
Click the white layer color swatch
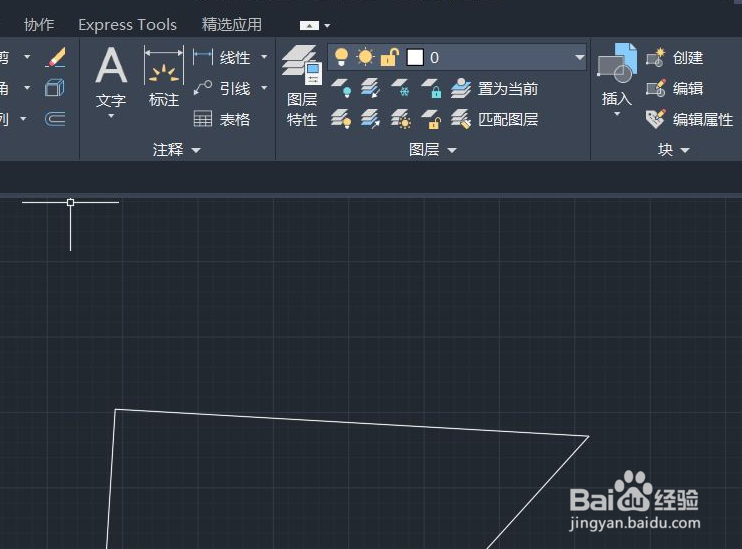tap(415, 57)
